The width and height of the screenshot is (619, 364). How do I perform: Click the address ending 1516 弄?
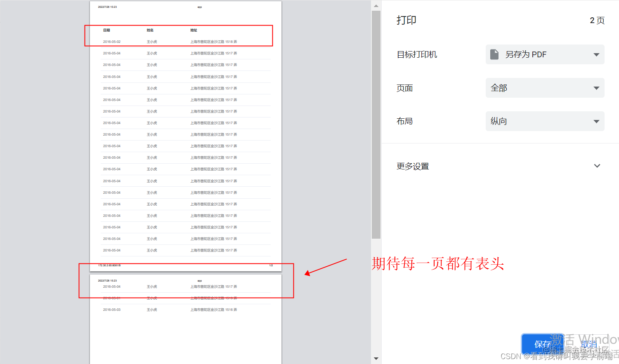(x=214, y=310)
